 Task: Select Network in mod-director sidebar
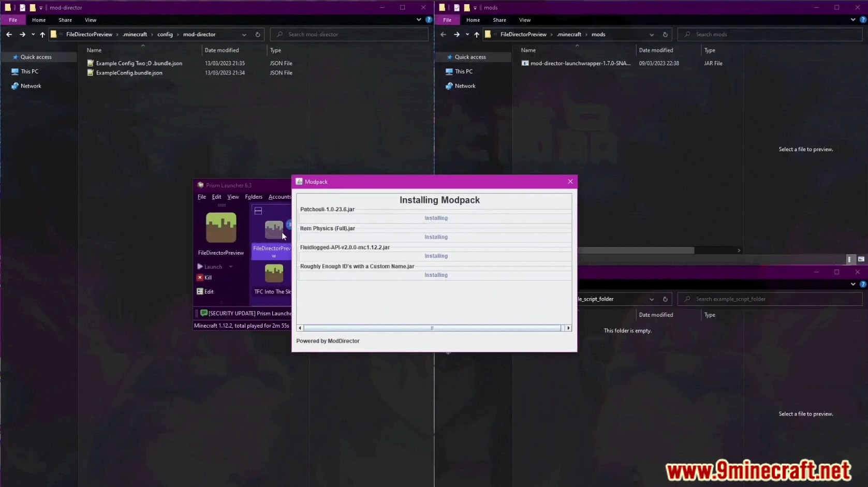[31, 86]
